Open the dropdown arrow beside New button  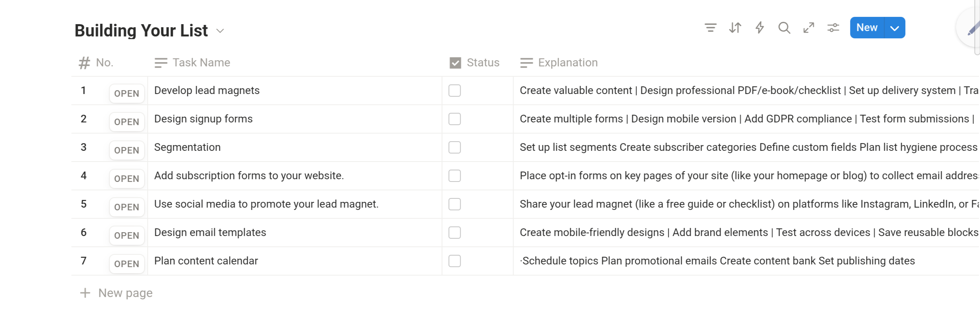pos(895,28)
